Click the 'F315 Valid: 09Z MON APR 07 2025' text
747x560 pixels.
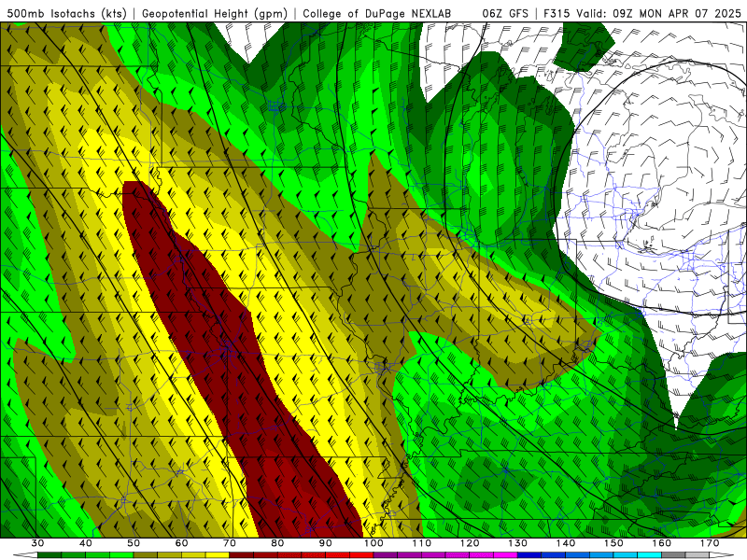coord(642,13)
